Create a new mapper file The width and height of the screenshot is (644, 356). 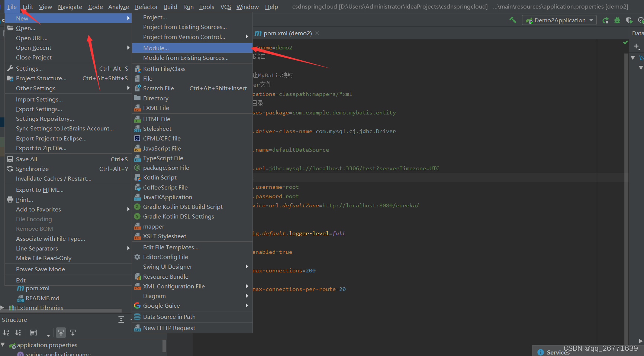coord(192,226)
